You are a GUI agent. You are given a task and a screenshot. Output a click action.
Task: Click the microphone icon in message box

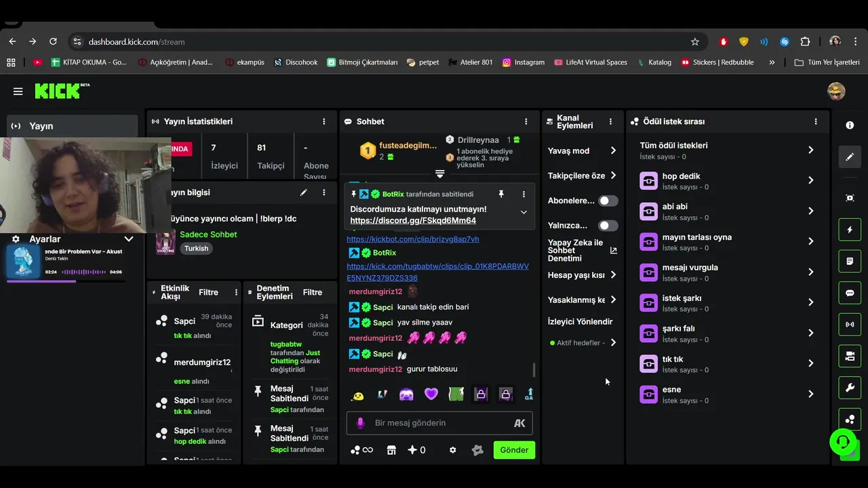[x=360, y=423]
